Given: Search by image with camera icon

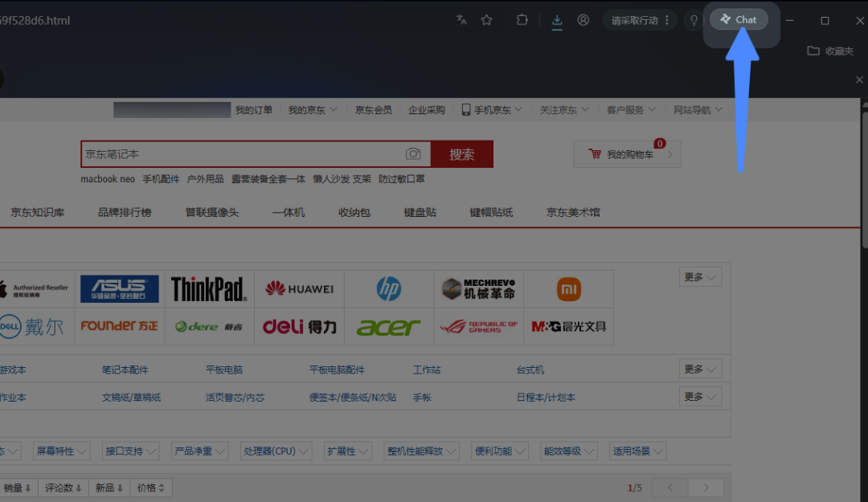Looking at the screenshot, I should click(413, 154).
